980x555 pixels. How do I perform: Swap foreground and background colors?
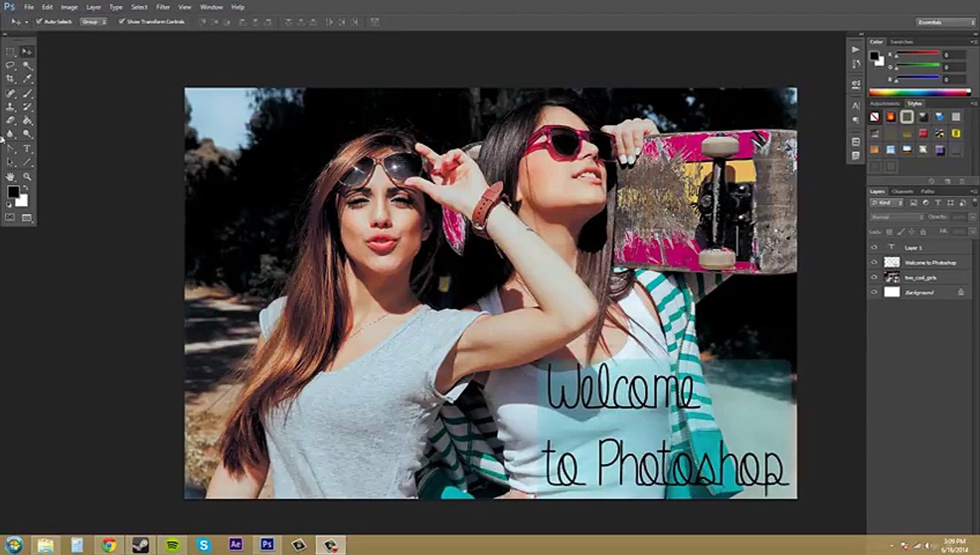[25, 187]
